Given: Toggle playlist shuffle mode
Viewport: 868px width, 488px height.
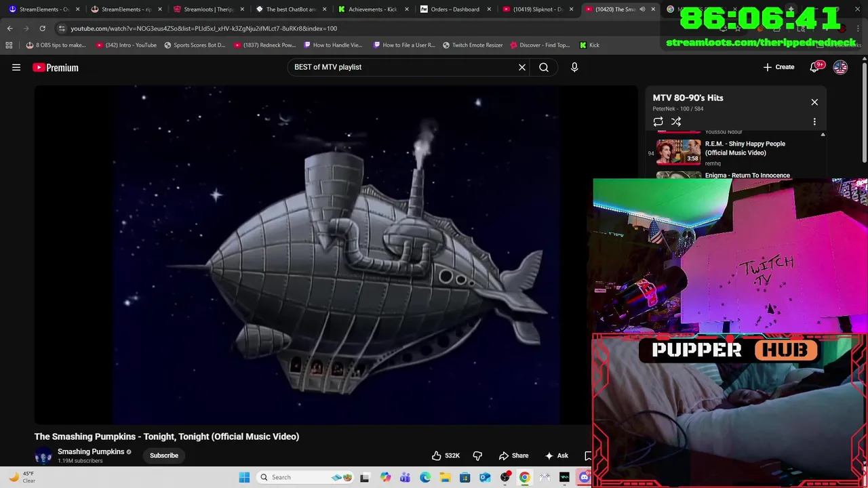Looking at the screenshot, I should 676,122.
